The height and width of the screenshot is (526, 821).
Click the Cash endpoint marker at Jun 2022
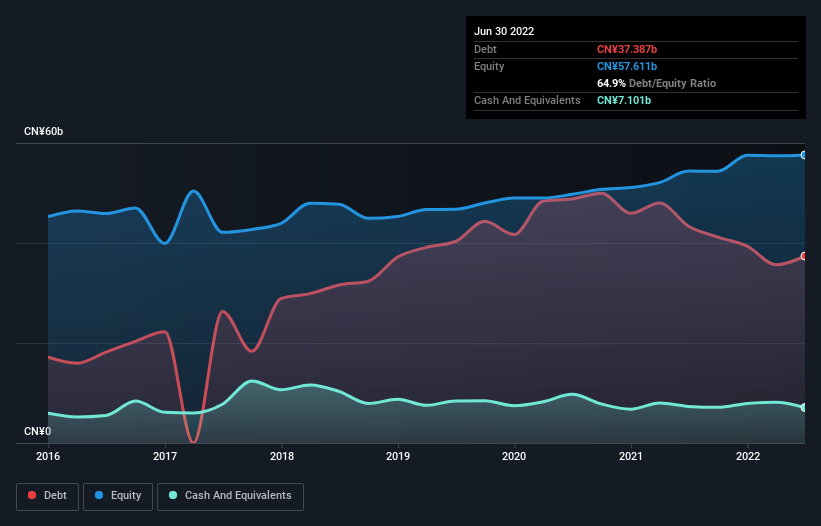804,407
